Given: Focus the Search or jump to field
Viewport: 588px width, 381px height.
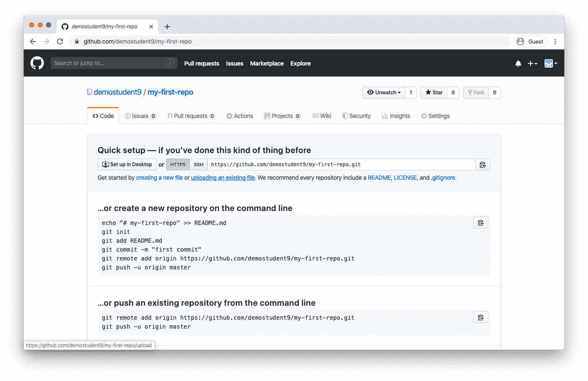Looking at the screenshot, I should 114,63.
